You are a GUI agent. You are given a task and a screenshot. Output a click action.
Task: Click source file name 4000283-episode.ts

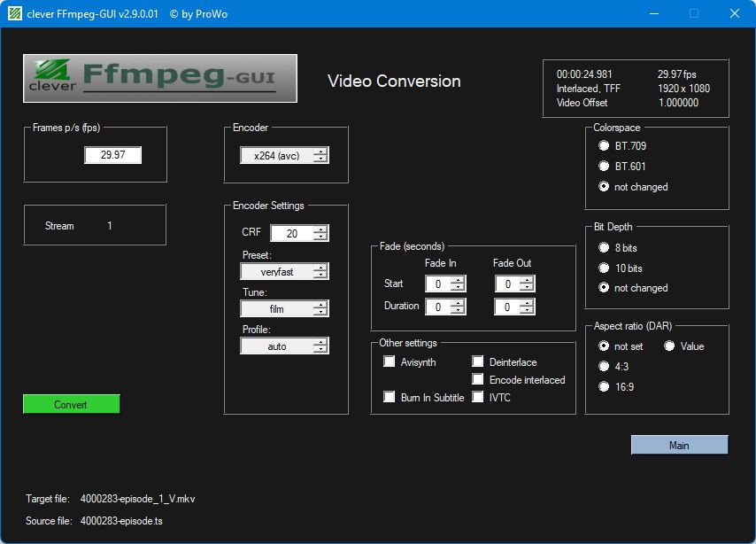[x=121, y=521]
